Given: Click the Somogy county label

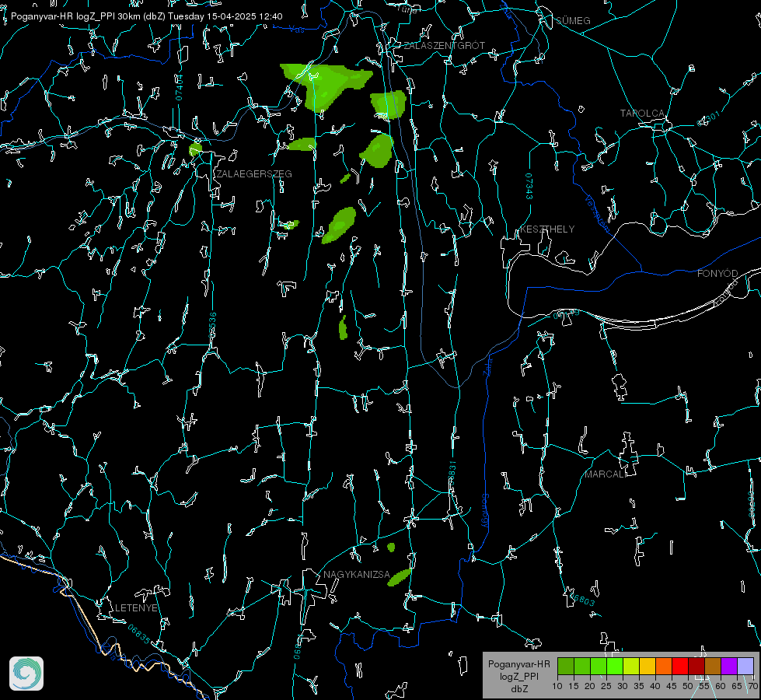Looking at the screenshot, I should pos(485,511).
